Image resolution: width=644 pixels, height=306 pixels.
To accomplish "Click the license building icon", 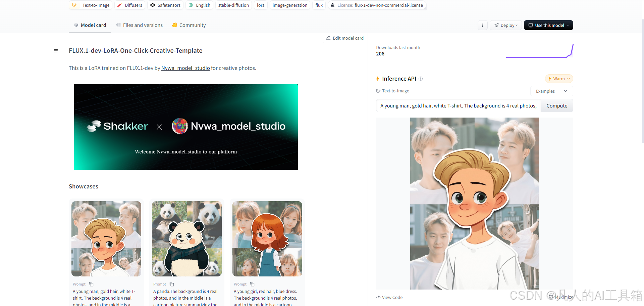I will (x=332, y=5).
